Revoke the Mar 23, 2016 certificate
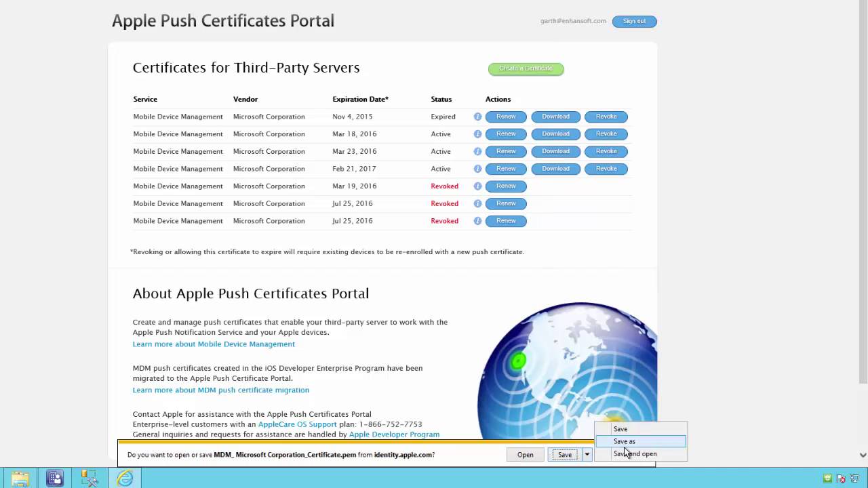 606,151
